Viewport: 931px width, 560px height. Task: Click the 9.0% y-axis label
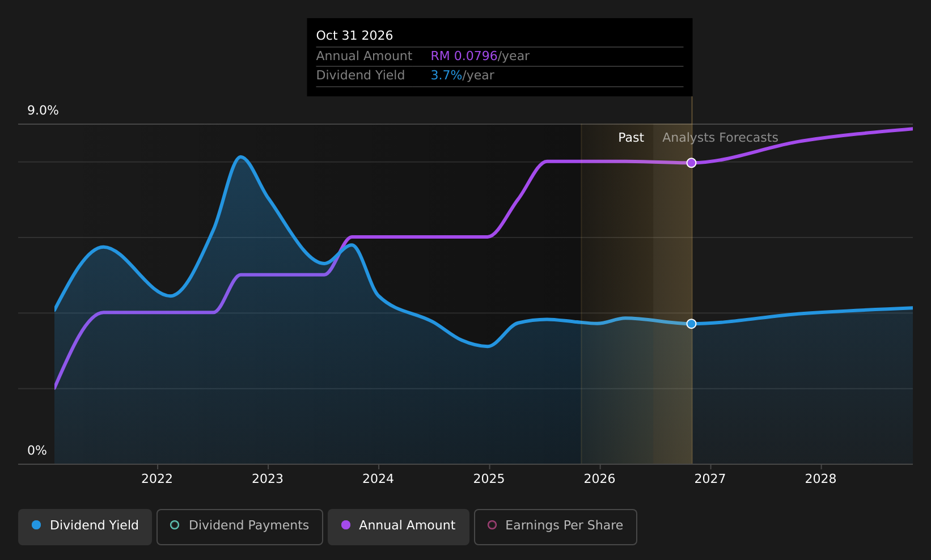pyautogui.click(x=43, y=111)
